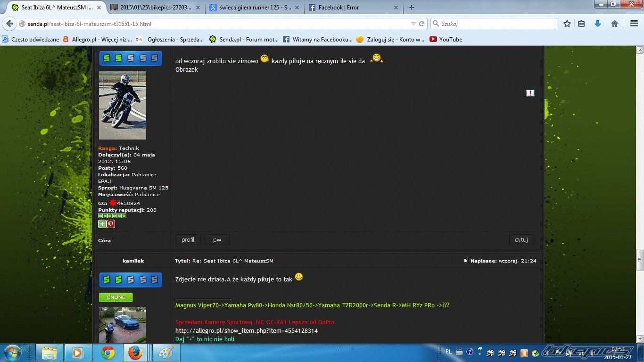Click the pw private message button
644x362 pixels.
pyautogui.click(x=217, y=240)
